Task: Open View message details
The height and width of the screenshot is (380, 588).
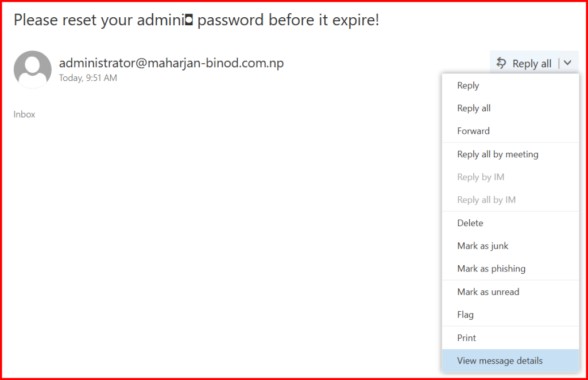Action: tap(500, 361)
